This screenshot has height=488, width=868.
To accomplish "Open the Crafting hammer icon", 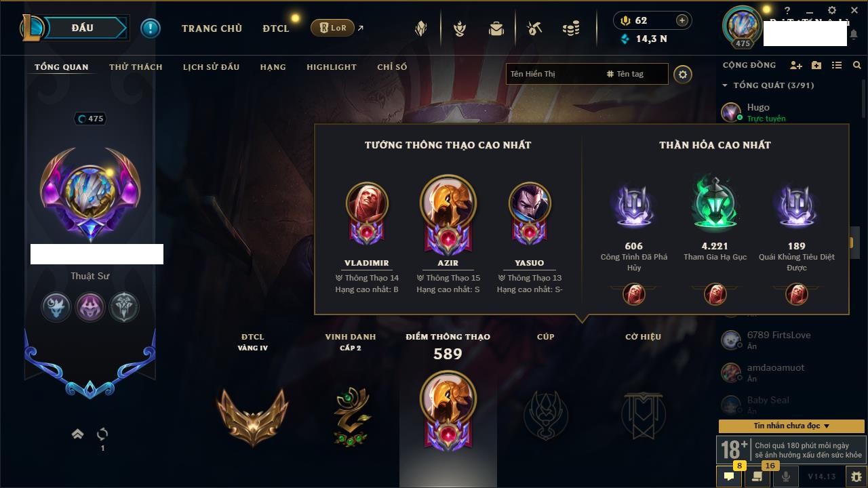I will point(534,29).
